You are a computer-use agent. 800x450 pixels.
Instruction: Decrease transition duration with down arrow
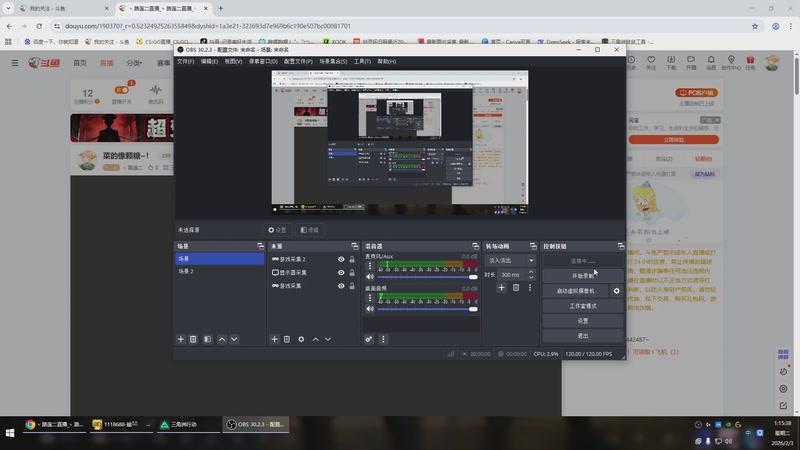point(531,278)
